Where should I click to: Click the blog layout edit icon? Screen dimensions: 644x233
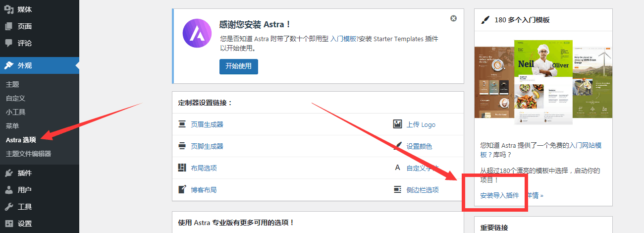182,190
